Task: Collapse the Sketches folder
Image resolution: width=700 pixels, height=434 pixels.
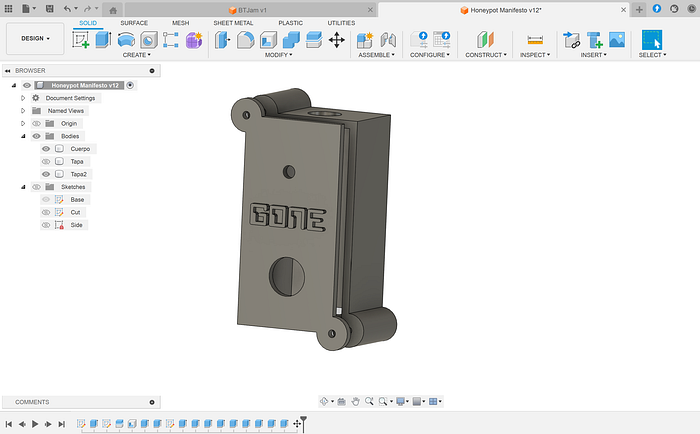Action: 23,187
